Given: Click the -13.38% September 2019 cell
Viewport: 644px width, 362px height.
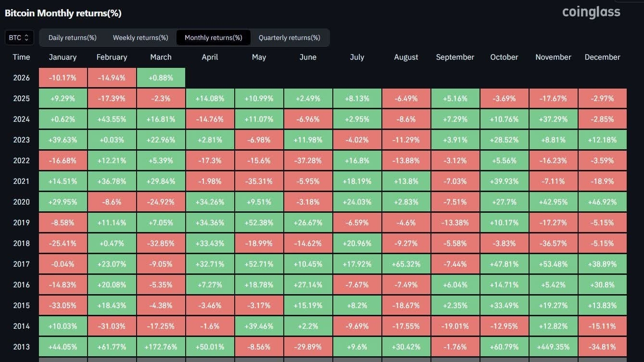Looking at the screenshot, I should click(455, 222).
